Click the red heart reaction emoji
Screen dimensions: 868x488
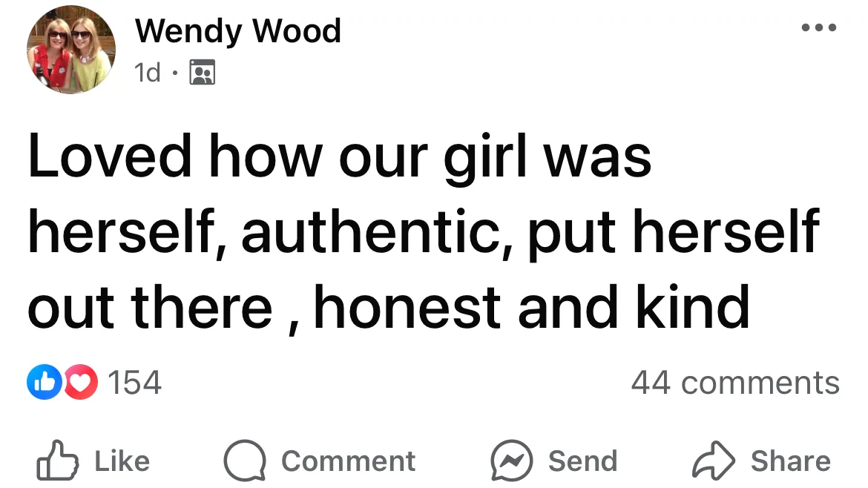81,382
